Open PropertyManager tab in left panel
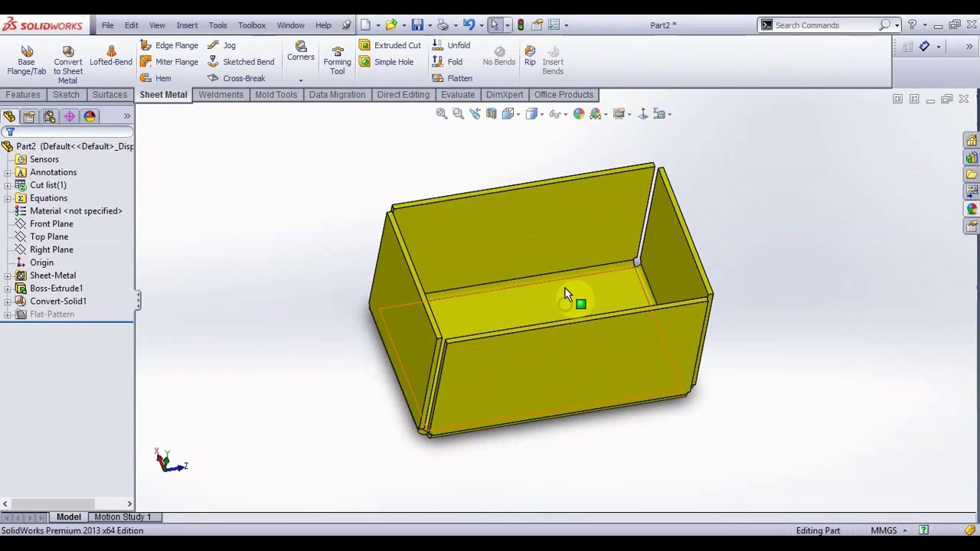The image size is (980, 551). click(29, 116)
